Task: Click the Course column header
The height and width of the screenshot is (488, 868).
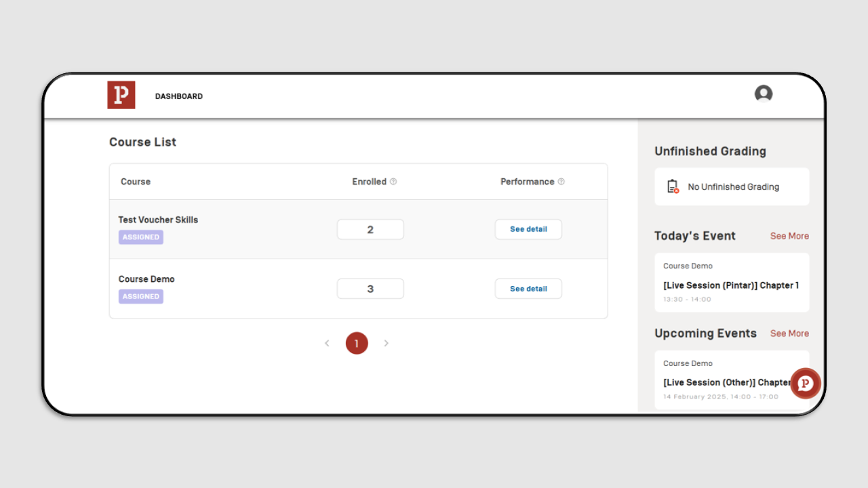Action: pos(136,182)
